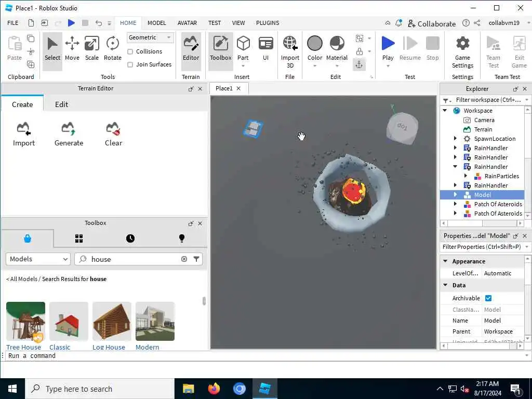This screenshot has height=399, width=532.
Task: Toggle the Anchor tool
Action: [359, 64]
